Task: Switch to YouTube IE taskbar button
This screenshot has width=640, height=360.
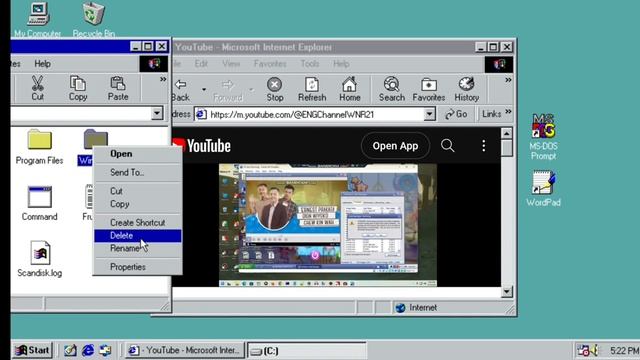Action: pyautogui.click(x=184, y=350)
